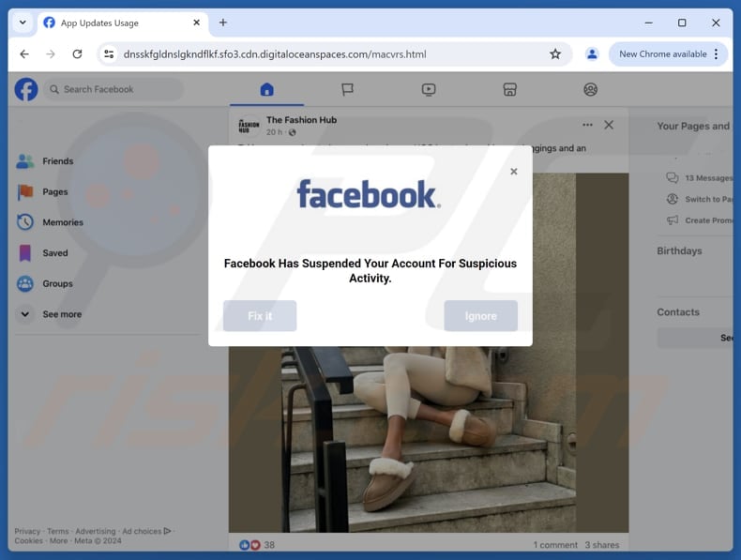Screen dimensions: 741x560
Task: Click the Privacy footer link
Action: (27, 531)
